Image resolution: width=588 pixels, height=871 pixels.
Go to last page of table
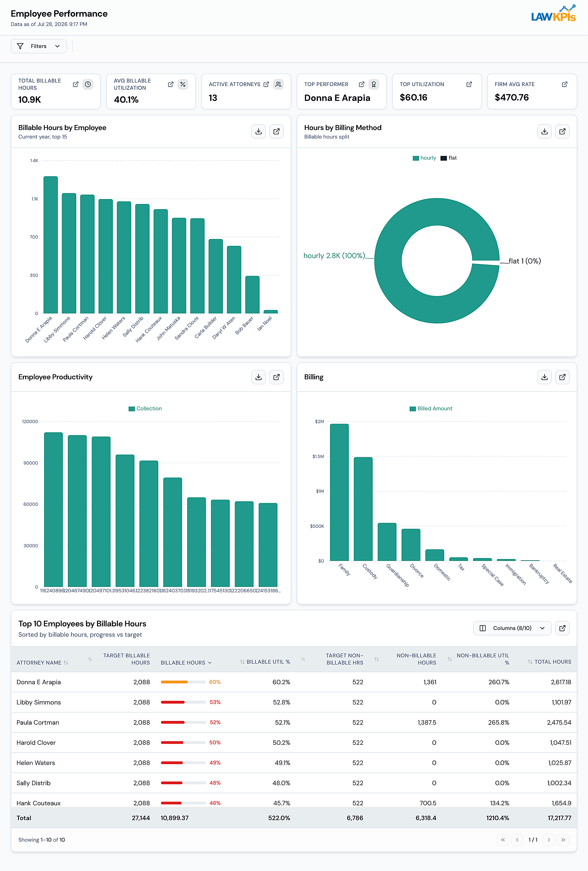click(563, 840)
